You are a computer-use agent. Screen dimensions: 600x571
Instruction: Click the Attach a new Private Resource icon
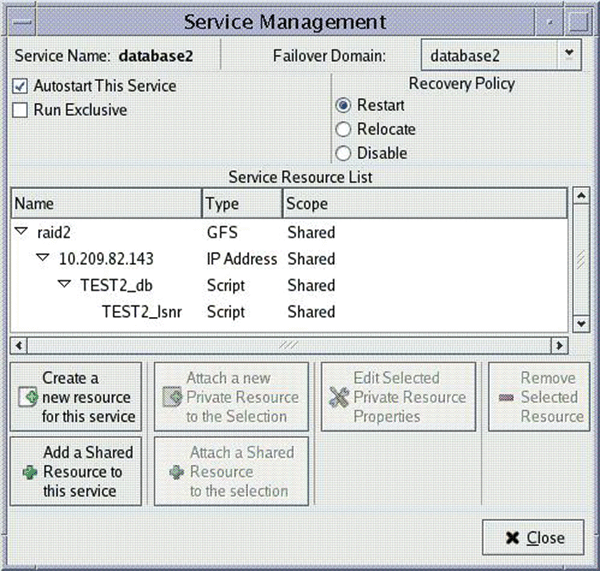point(170,398)
